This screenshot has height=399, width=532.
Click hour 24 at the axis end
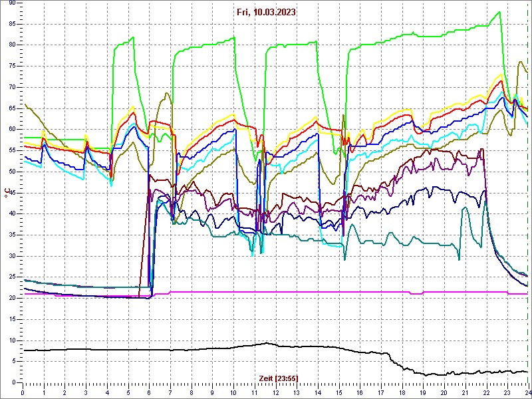[527, 392]
